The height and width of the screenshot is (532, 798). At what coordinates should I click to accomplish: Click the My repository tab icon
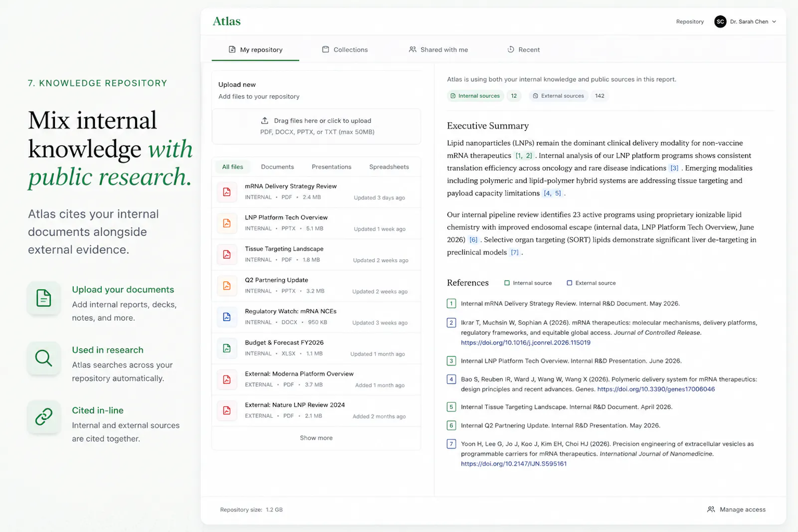coord(232,49)
